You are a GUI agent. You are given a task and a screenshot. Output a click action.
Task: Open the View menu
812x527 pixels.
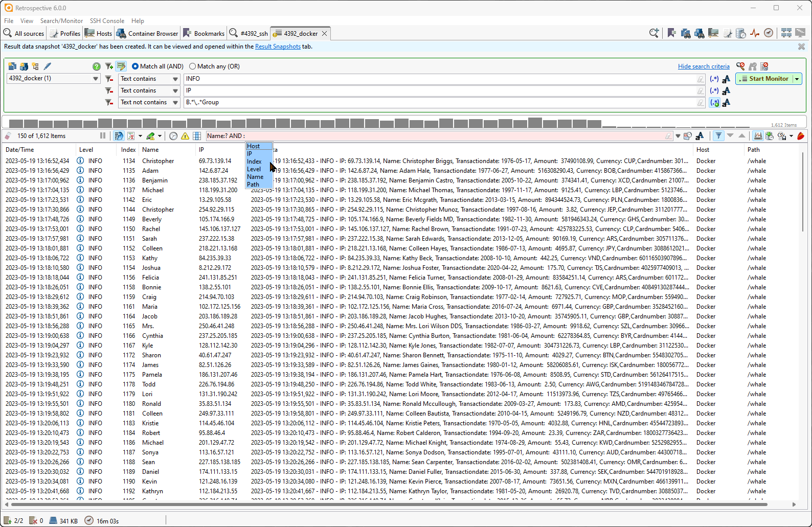[x=27, y=21]
